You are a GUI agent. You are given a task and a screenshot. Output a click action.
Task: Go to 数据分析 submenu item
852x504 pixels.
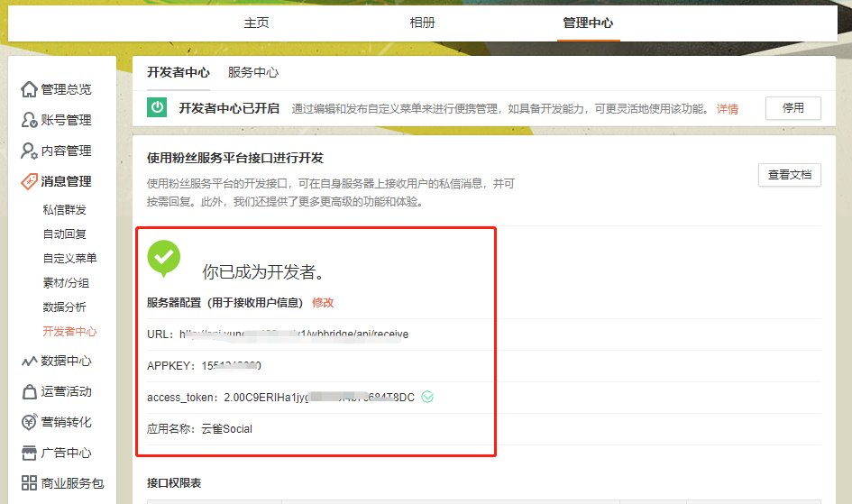65,307
